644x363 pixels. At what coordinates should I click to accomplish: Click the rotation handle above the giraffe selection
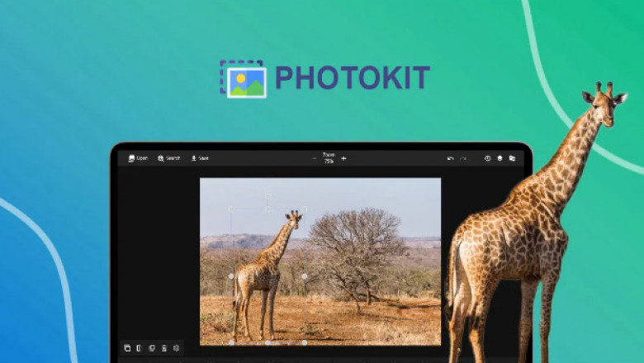(x=267, y=196)
